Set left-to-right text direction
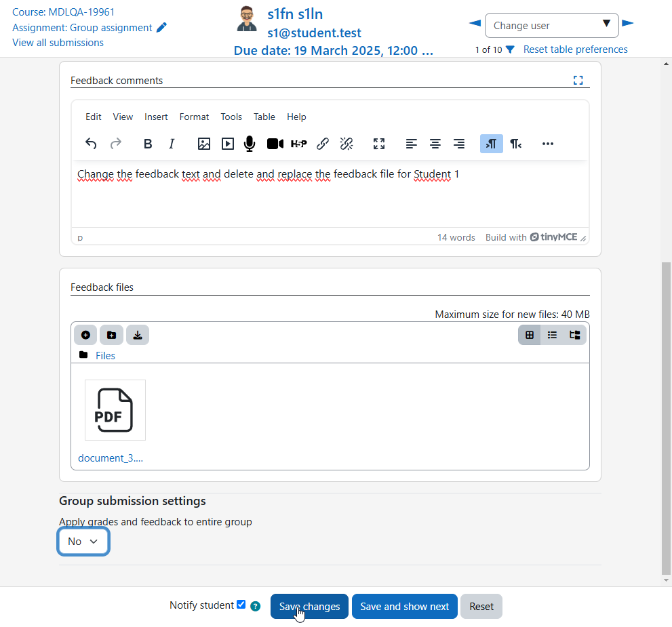The image size is (672, 627). (492, 144)
